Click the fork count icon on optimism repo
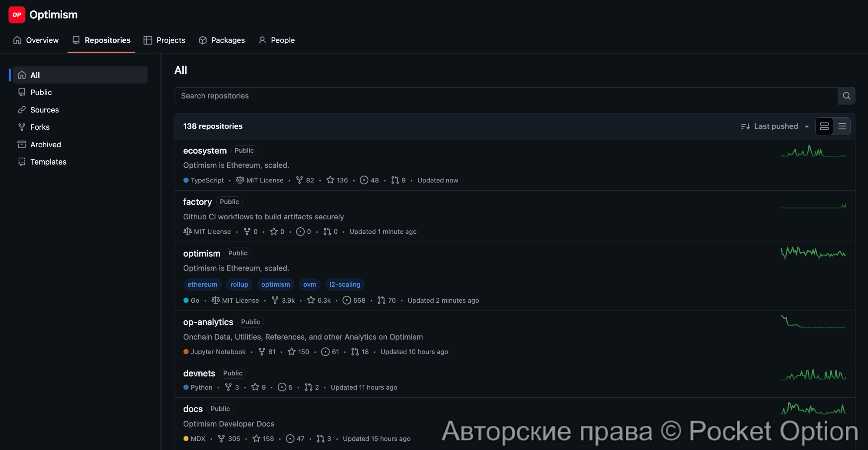The height and width of the screenshot is (450, 868). click(x=274, y=300)
